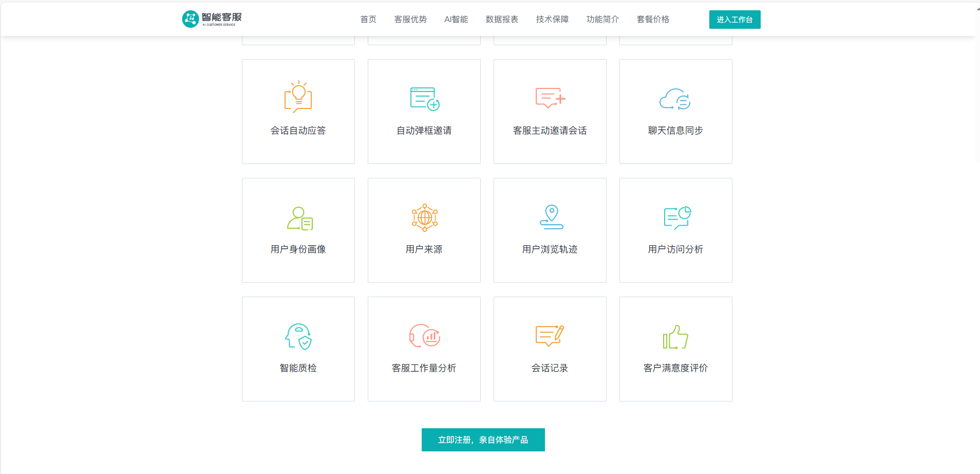Click the 聊天信息同步 cloud icon

tap(675, 99)
